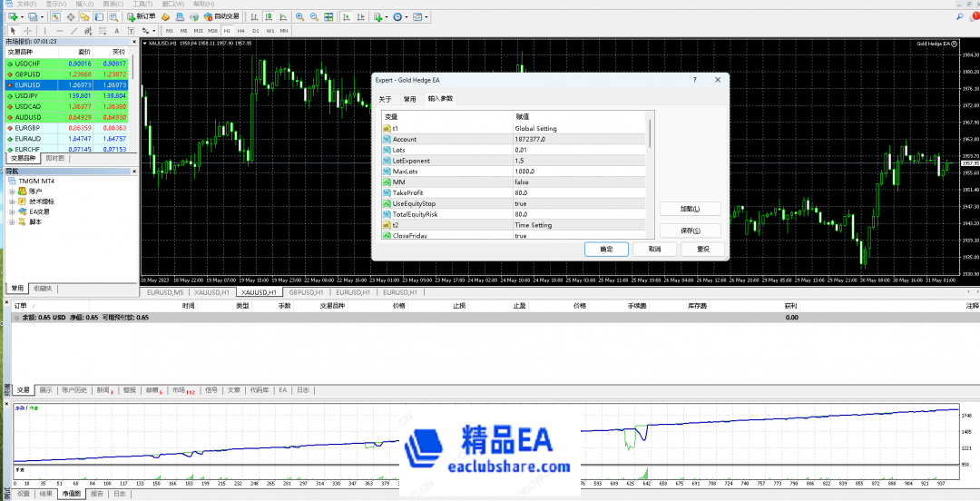Image resolution: width=980 pixels, height=501 pixels.
Task: Switch to the 常用 tab in Expert dialog
Action: point(410,99)
